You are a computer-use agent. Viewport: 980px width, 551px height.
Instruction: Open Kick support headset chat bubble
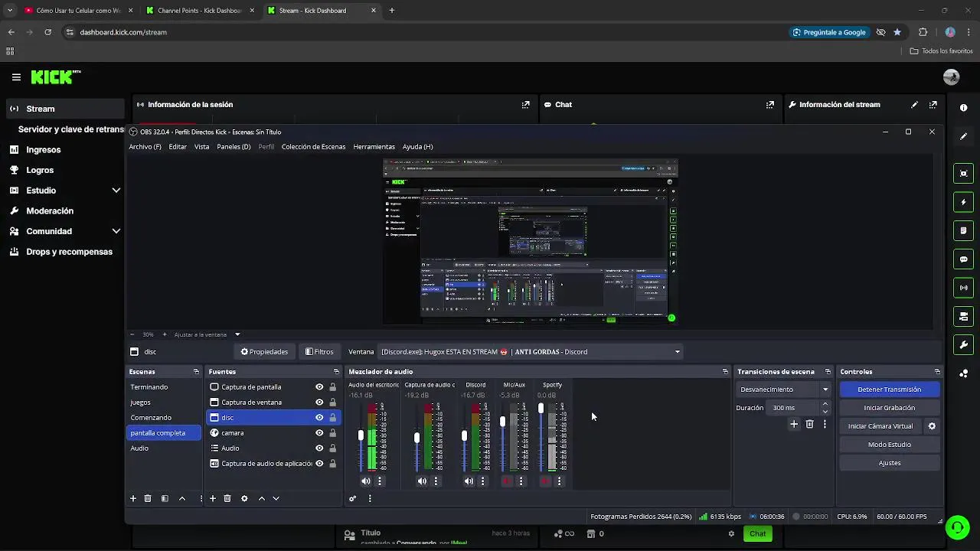click(957, 527)
